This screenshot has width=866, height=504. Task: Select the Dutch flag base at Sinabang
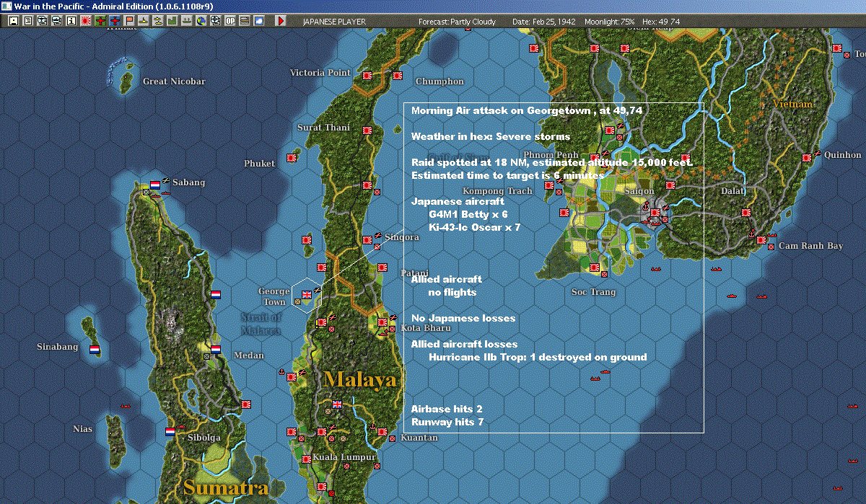(x=95, y=349)
